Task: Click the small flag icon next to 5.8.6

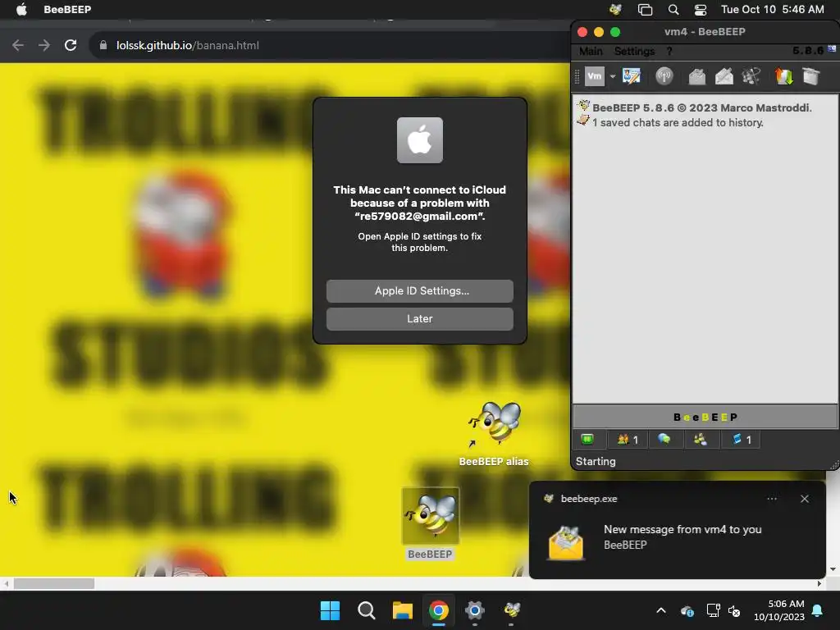Action: (x=832, y=48)
